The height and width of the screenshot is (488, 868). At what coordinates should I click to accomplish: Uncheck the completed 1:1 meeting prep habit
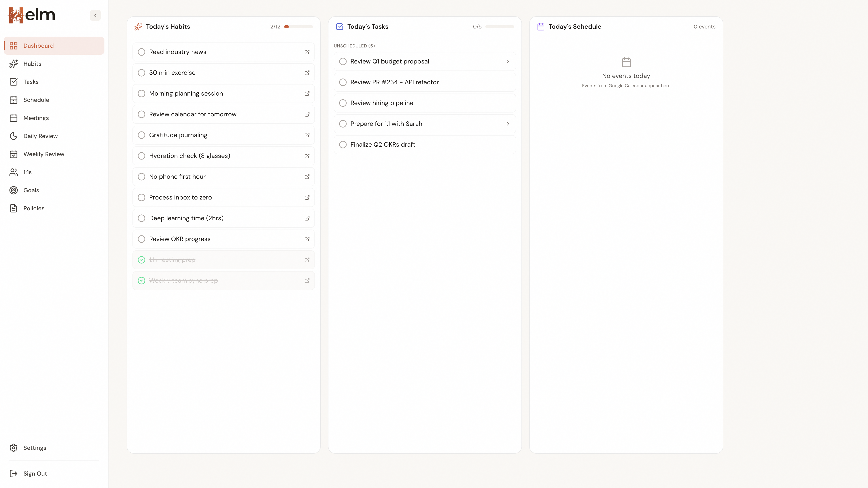click(x=142, y=260)
